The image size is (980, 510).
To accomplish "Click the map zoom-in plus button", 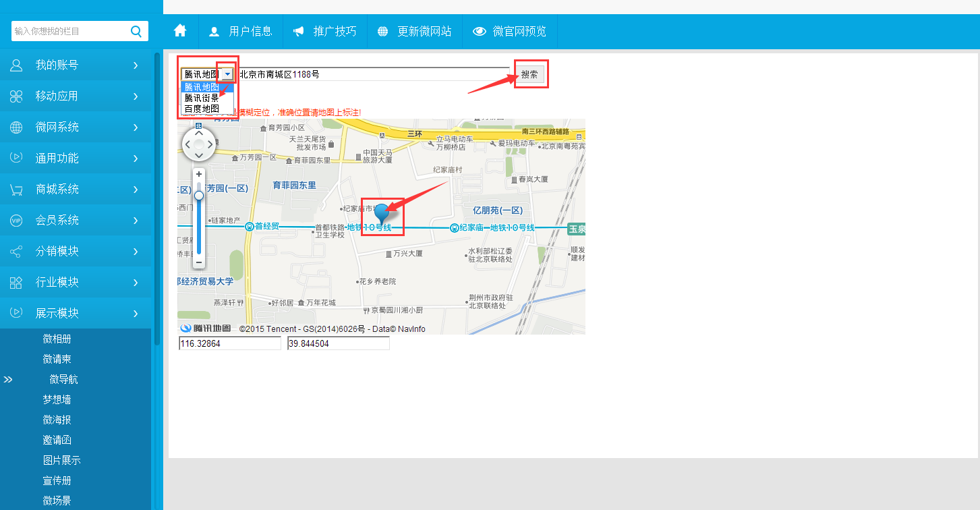I will (x=199, y=174).
